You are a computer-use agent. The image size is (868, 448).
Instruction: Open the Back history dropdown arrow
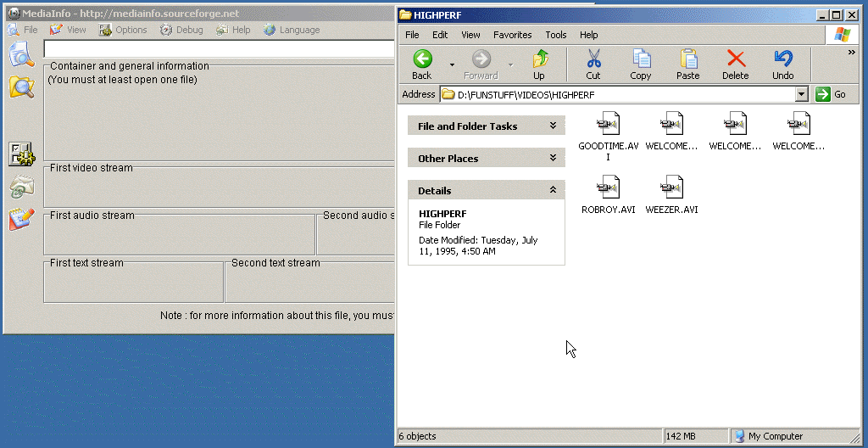[452, 64]
